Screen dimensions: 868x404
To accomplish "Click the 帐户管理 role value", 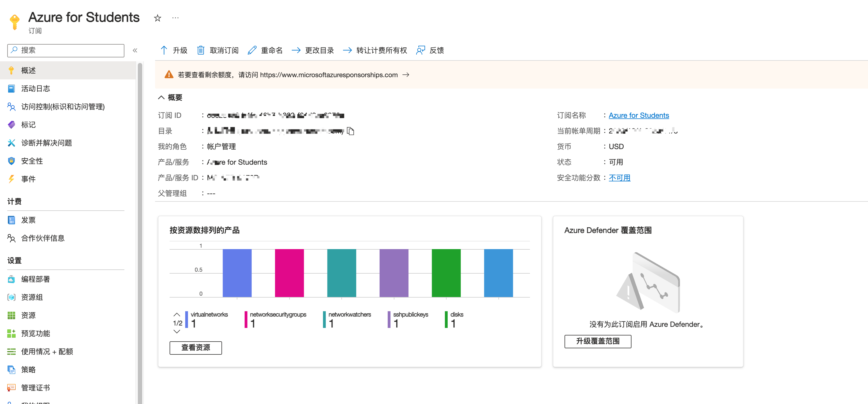I will click(x=221, y=147).
